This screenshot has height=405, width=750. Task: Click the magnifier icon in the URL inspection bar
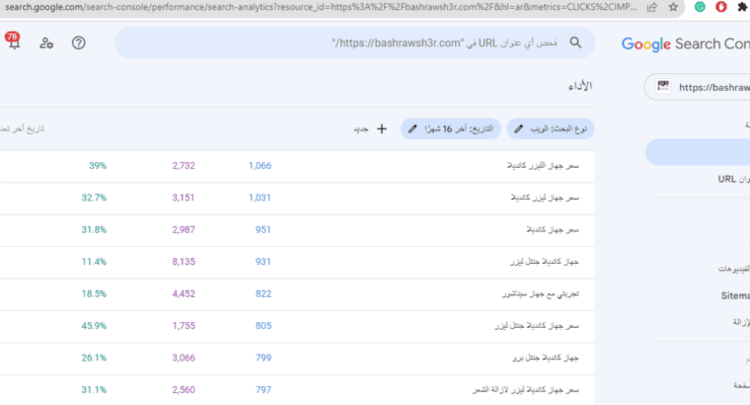coord(575,43)
